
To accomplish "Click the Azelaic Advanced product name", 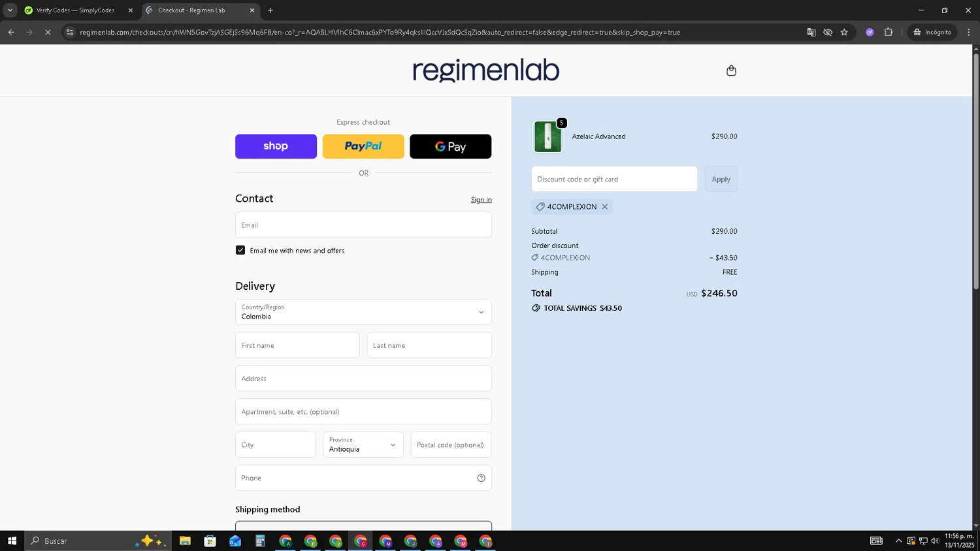I will 598,136.
